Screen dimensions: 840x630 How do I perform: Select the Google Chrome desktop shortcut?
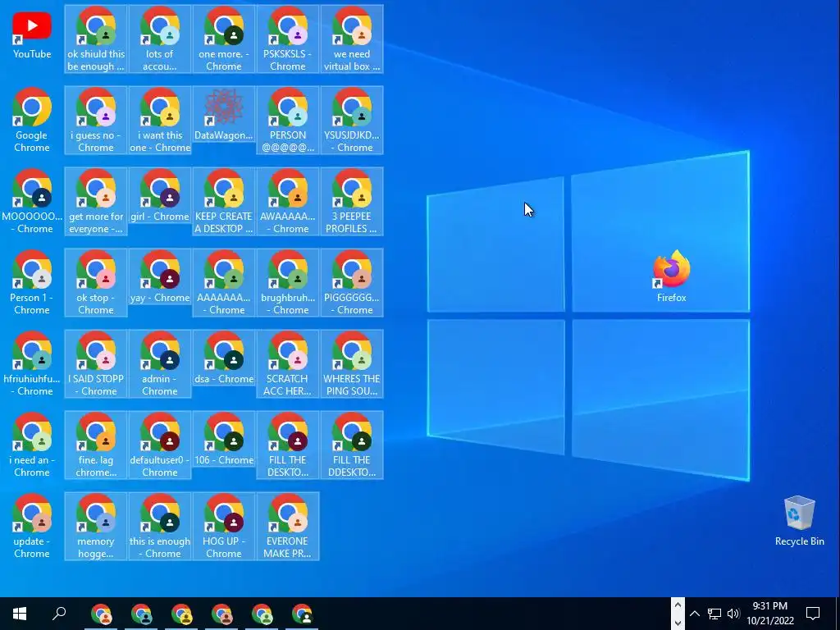click(x=32, y=120)
